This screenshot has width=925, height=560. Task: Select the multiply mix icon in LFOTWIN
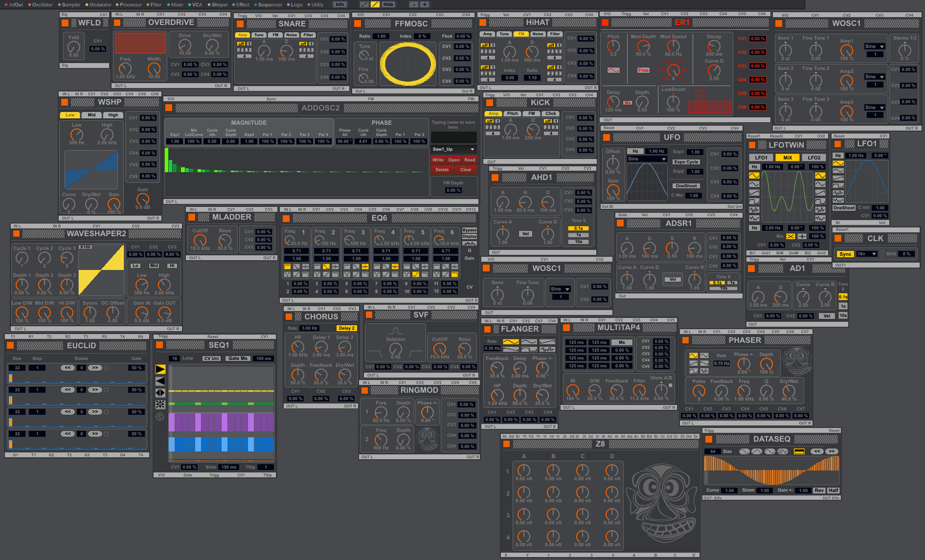[x=790, y=236]
